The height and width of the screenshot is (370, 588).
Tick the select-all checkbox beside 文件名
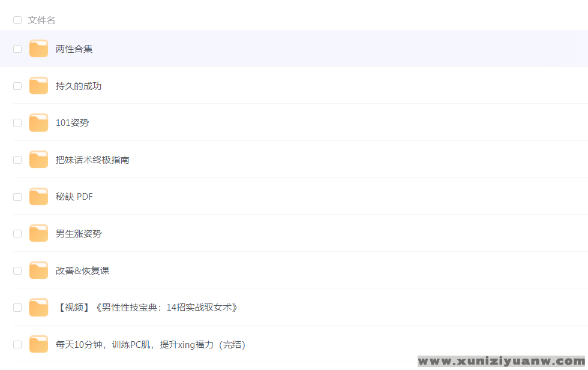[x=17, y=20]
